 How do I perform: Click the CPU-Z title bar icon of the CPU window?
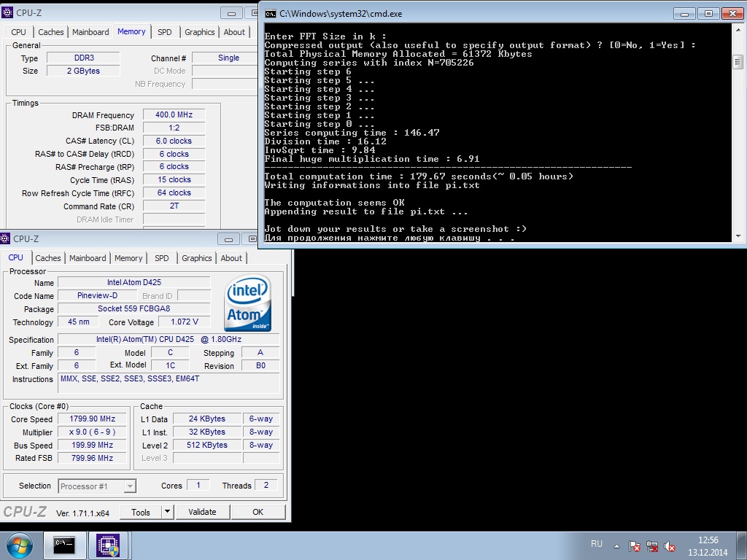click(x=5, y=238)
